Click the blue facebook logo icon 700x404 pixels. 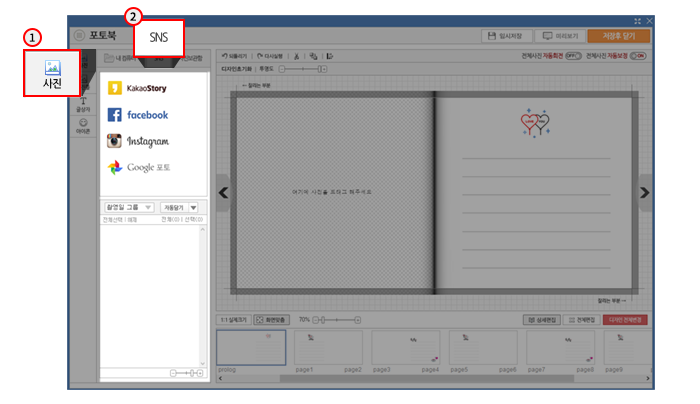pos(114,115)
